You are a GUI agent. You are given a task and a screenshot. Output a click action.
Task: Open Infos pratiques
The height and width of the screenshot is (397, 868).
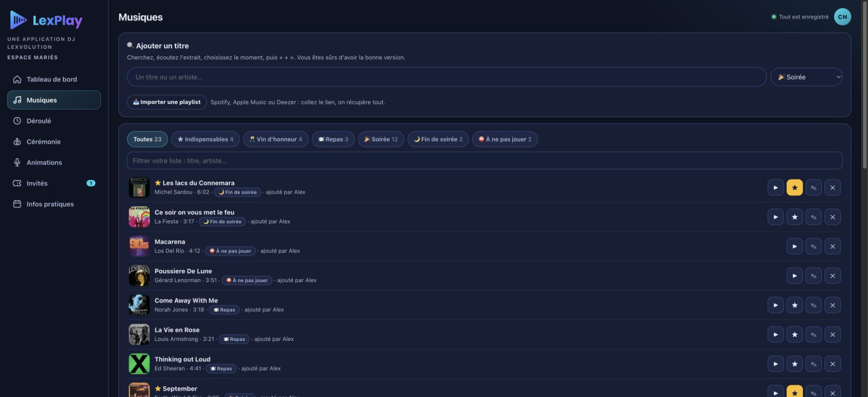[54, 204]
